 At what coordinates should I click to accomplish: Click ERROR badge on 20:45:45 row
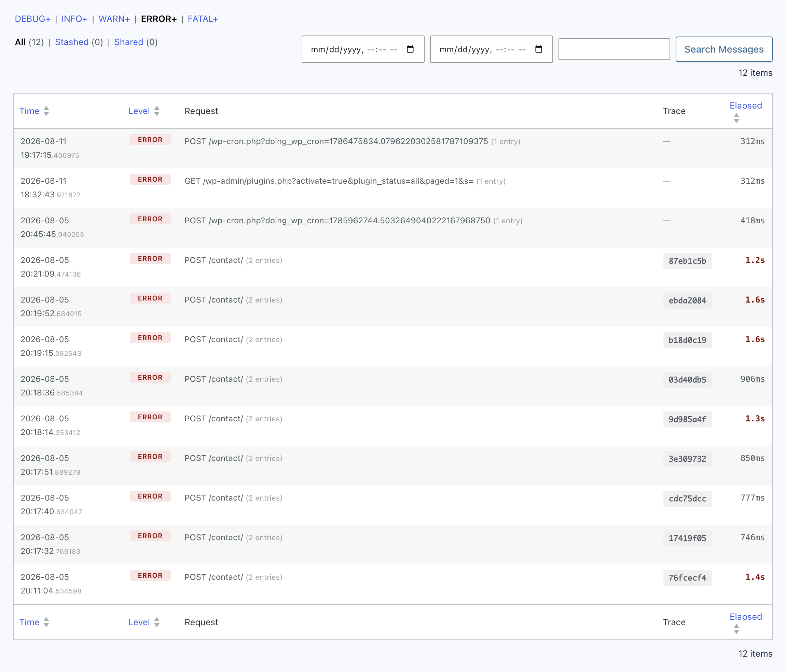150,219
